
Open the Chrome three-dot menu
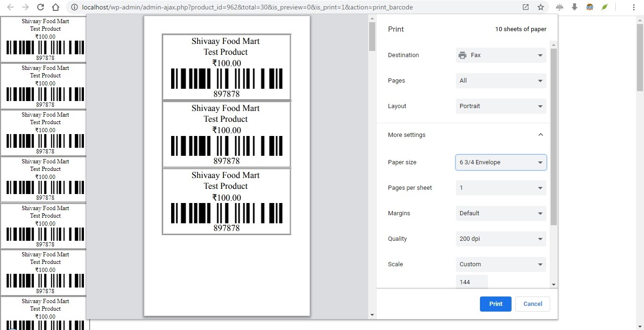coord(633,7)
